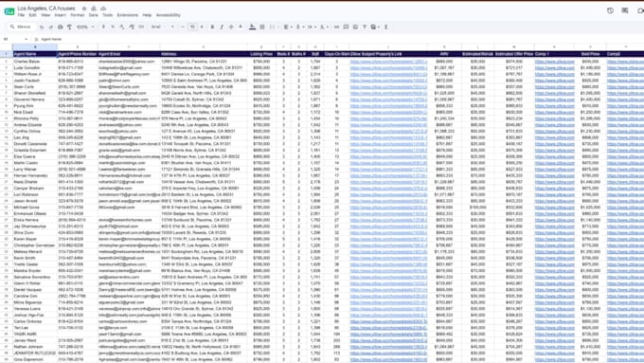
Task: Print the spreadsheet via printer icon
Action: (60, 27)
